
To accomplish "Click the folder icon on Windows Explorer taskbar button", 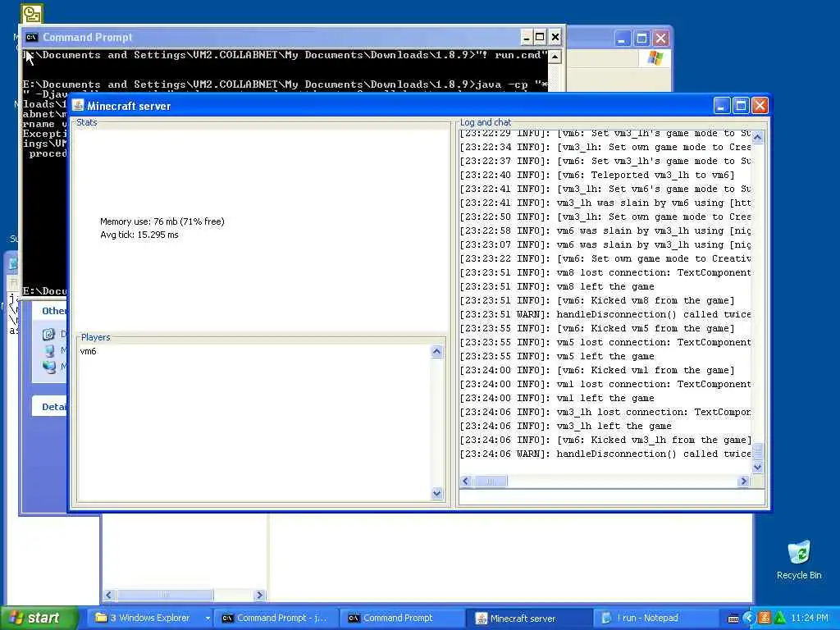I will click(101, 618).
